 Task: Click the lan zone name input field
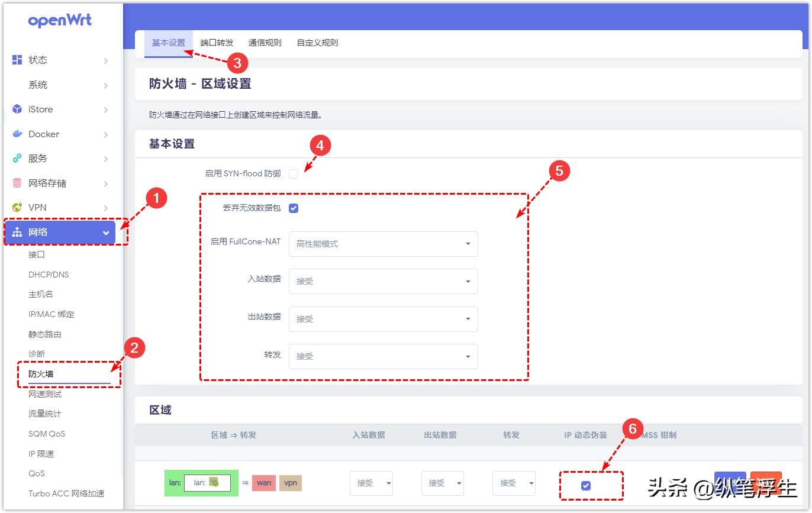207,483
